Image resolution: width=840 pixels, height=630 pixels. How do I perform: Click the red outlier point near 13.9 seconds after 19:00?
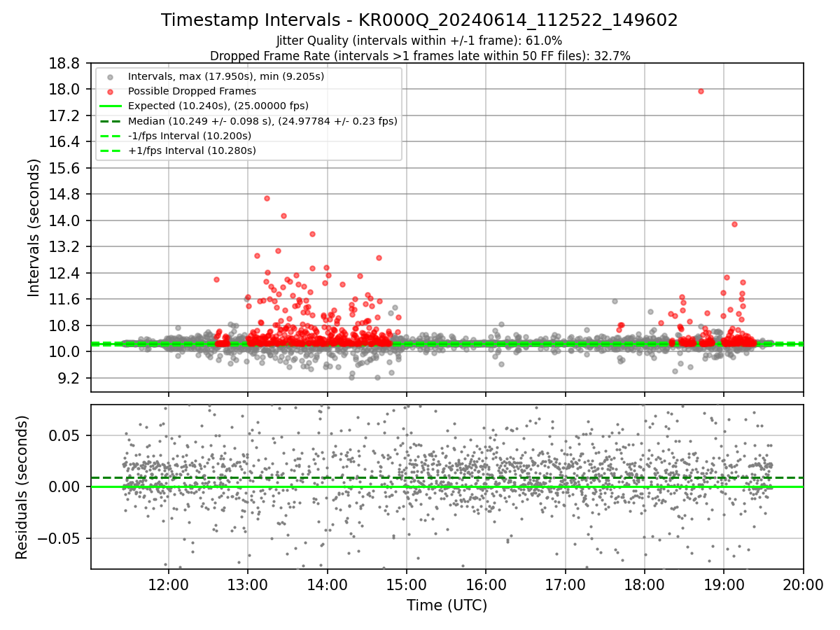(734, 224)
